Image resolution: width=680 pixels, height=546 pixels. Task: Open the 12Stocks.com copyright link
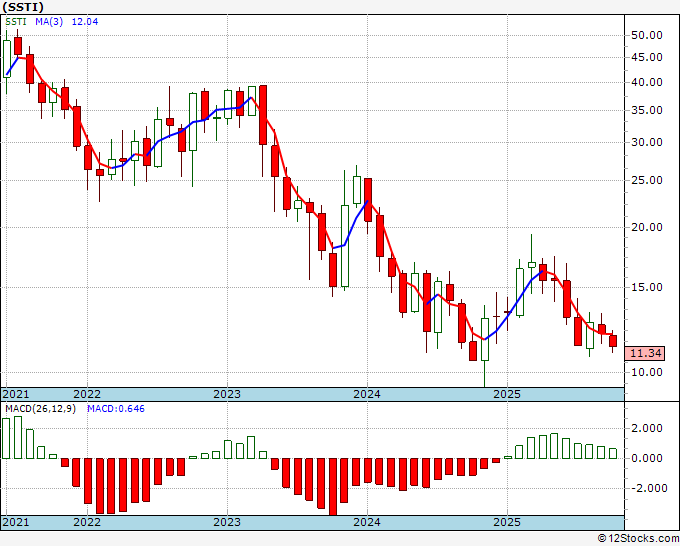point(638,539)
